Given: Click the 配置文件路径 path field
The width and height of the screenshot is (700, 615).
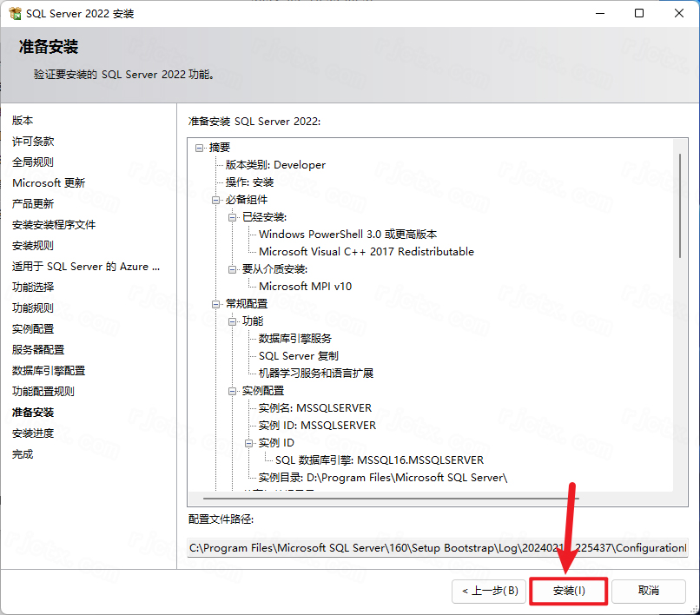Looking at the screenshot, I should click(x=438, y=548).
